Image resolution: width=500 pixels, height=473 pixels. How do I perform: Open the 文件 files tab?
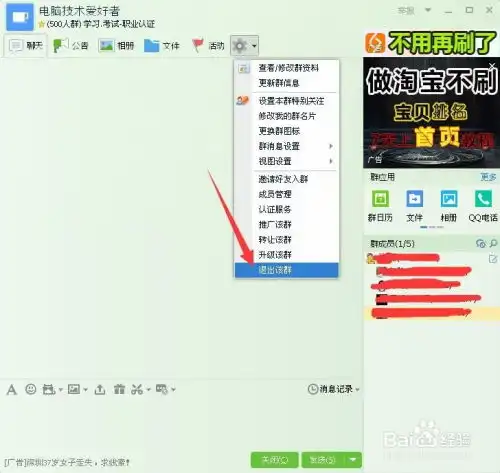[162, 45]
